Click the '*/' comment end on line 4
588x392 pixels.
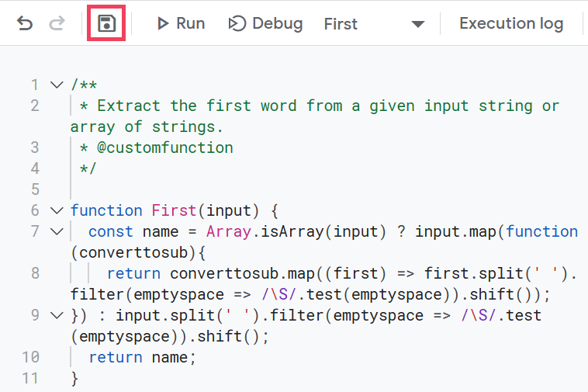click(x=88, y=168)
